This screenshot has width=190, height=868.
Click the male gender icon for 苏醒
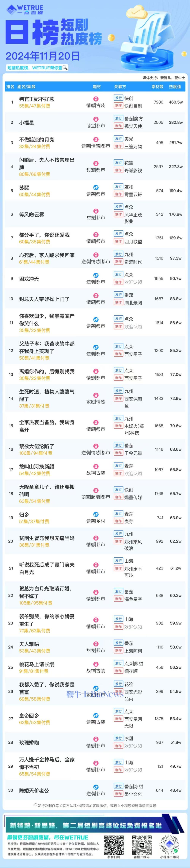(96, 188)
